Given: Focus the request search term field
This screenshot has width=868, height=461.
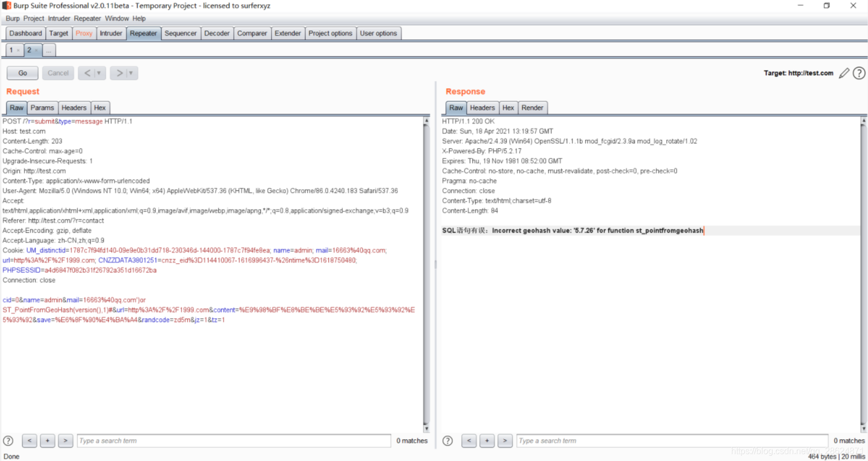Looking at the screenshot, I should click(234, 441).
